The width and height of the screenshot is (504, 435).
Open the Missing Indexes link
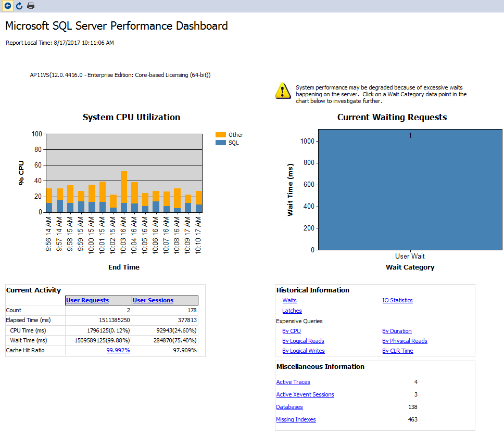[296, 419]
